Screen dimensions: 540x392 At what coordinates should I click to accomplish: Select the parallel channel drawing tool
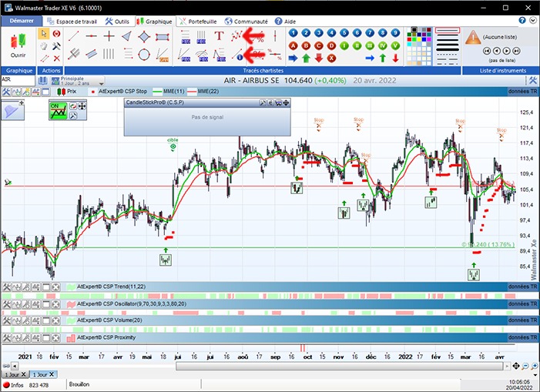click(x=91, y=54)
